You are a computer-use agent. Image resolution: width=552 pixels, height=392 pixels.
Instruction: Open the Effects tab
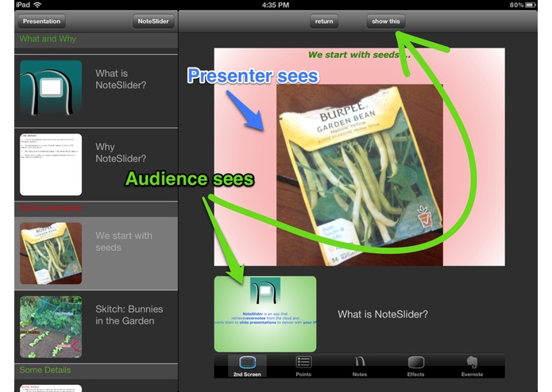[415, 367]
